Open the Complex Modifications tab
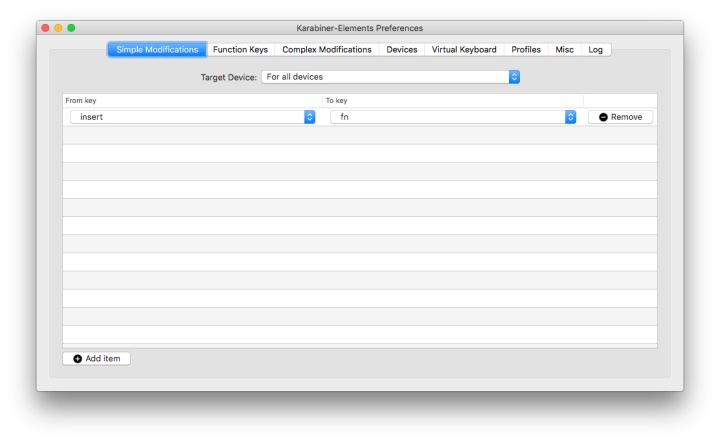The width and height of the screenshot is (720, 443). click(326, 50)
